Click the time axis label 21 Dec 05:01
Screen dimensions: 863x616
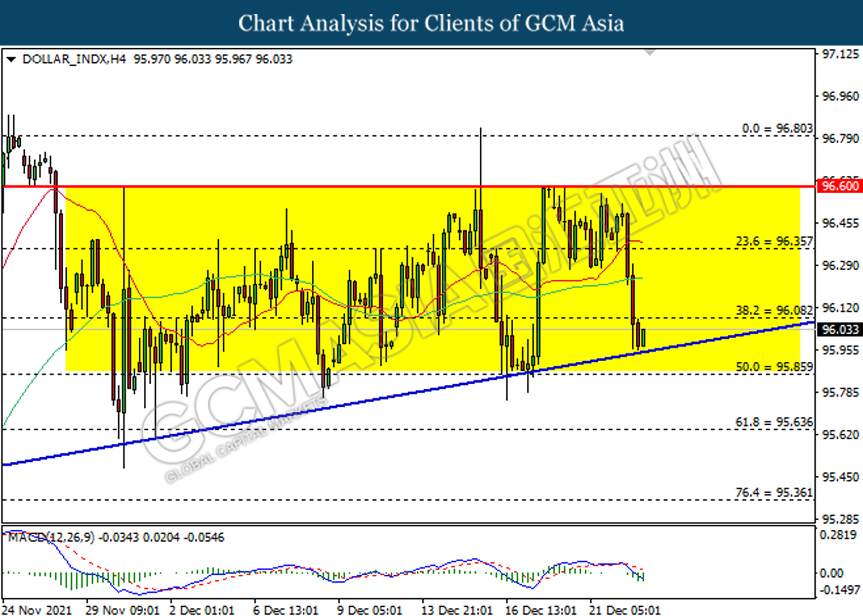(625, 610)
